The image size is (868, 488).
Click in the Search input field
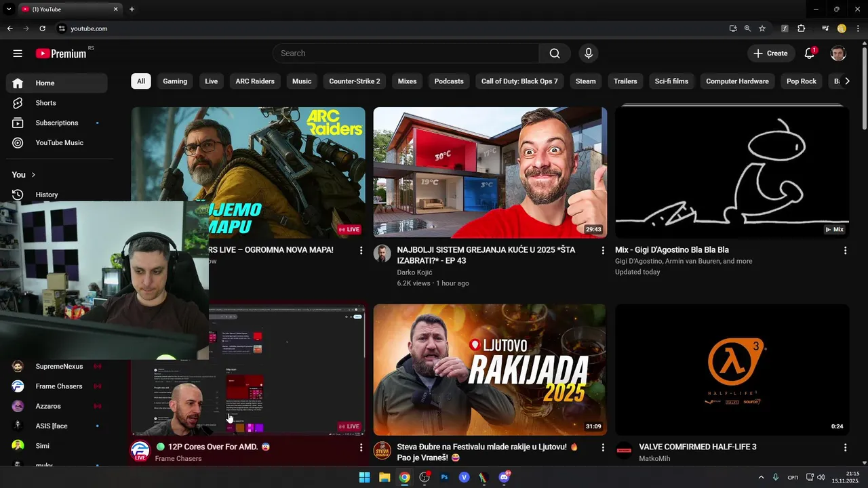pos(406,54)
